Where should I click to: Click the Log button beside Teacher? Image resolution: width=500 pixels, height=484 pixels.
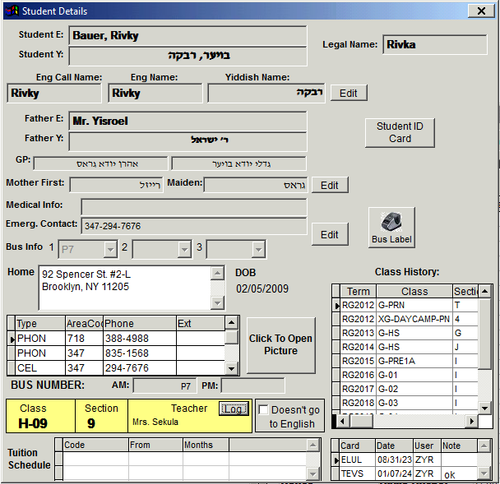tap(234, 409)
